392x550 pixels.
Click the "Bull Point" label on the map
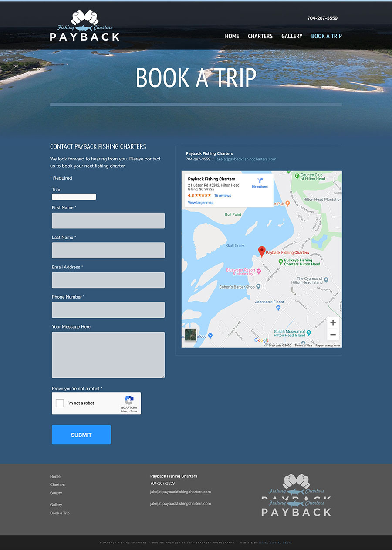point(233,214)
